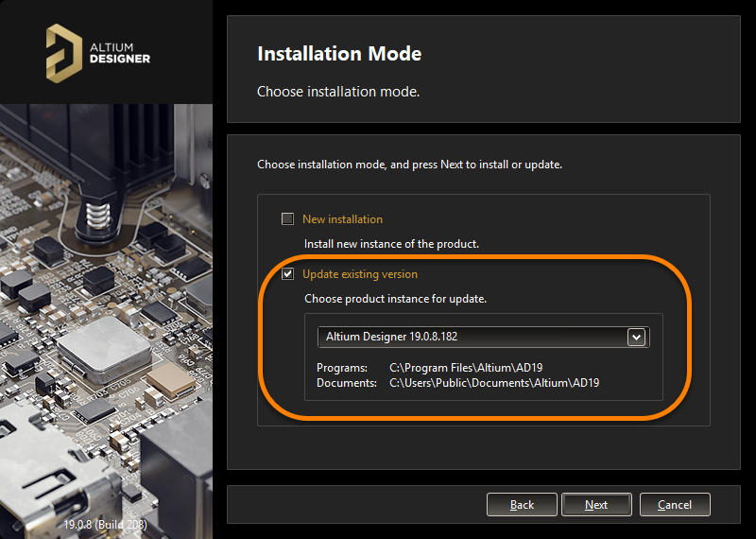The height and width of the screenshot is (539, 756).
Task: Expand the product instance dropdown arrow
Action: tap(636, 337)
